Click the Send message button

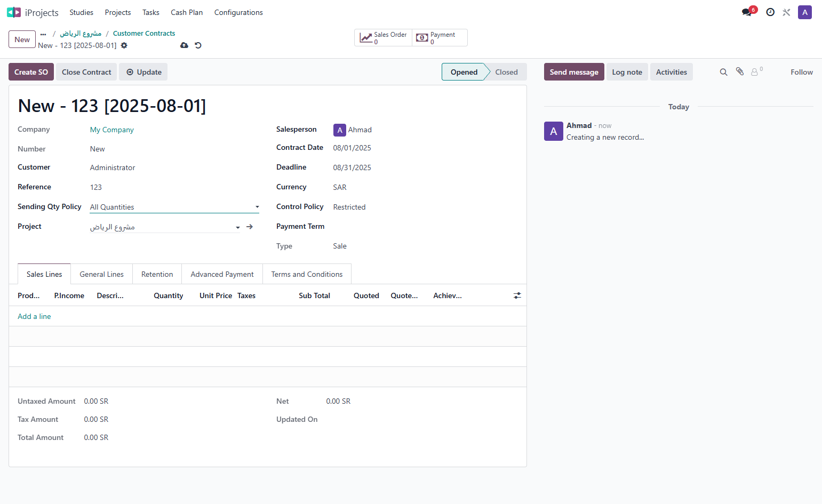[x=574, y=72]
